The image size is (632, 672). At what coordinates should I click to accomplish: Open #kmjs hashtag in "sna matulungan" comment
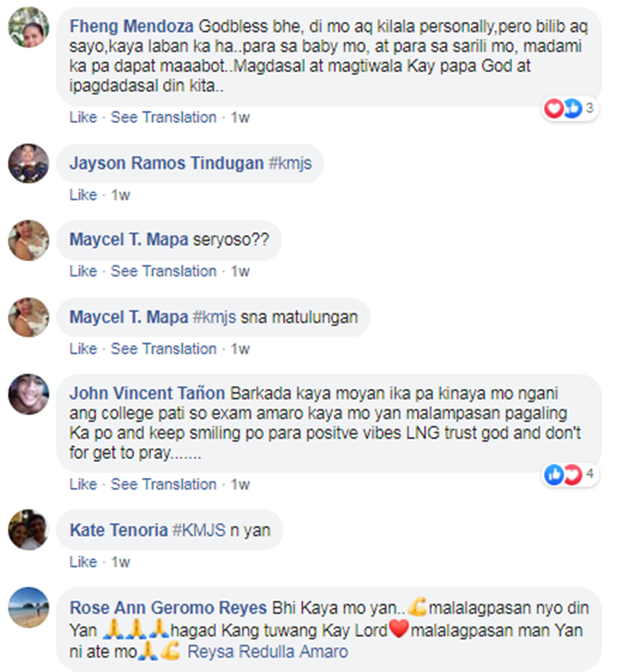point(214,317)
